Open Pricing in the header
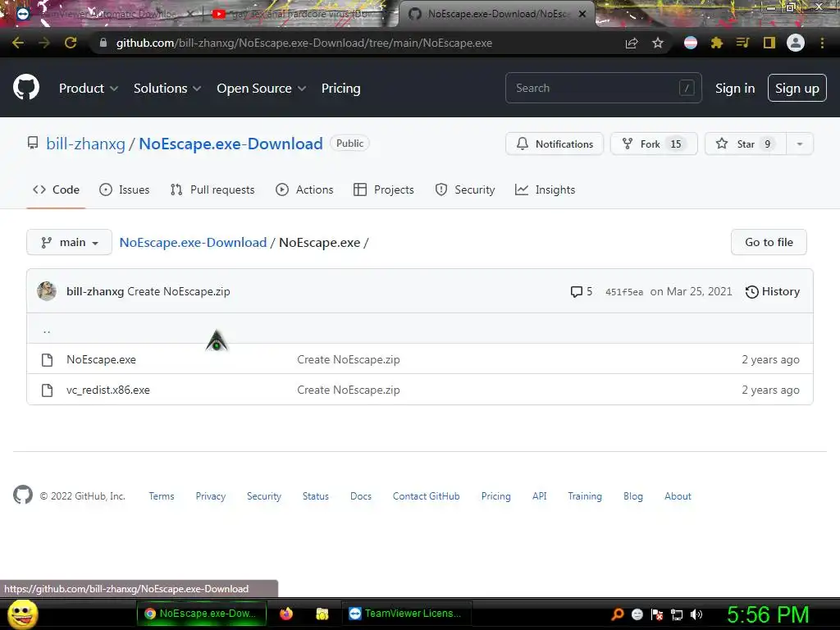Viewport: 840px width, 630px height. point(340,89)
